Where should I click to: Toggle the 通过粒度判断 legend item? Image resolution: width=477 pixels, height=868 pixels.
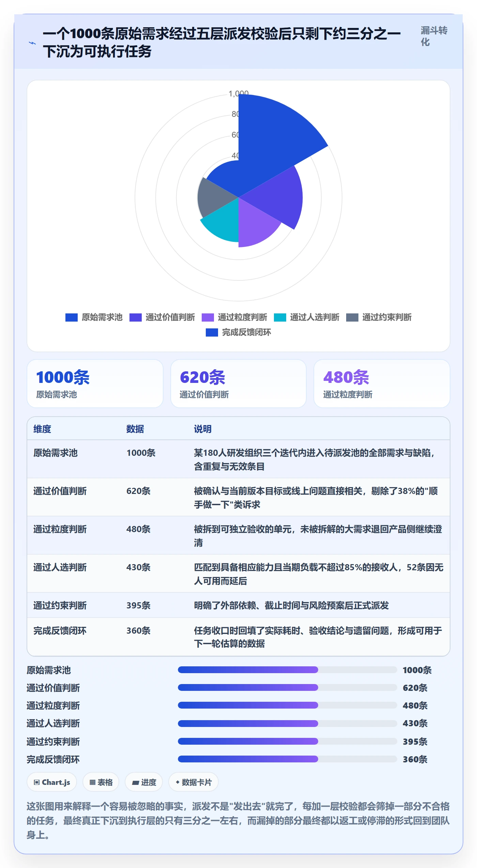[x=234, y=317]
